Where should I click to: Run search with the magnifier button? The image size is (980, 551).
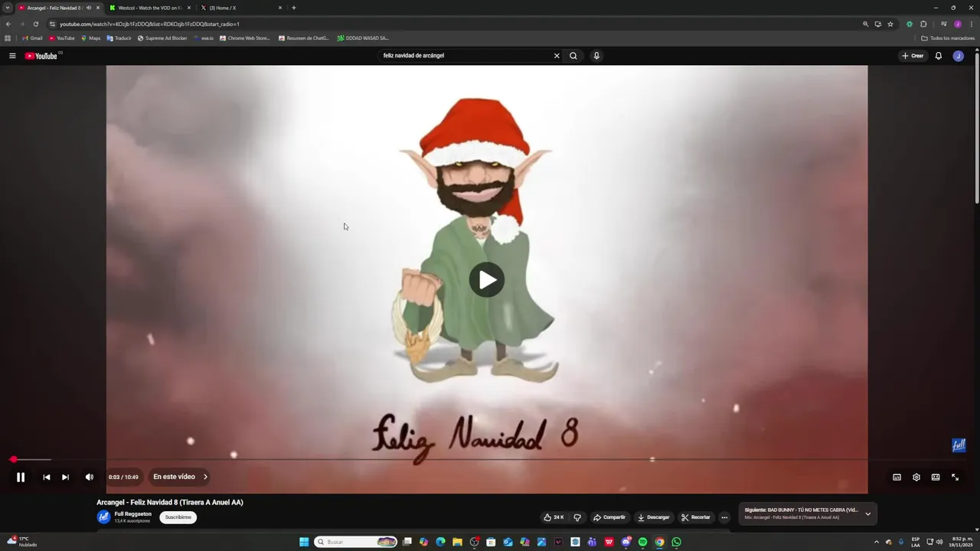click(573, 56)
